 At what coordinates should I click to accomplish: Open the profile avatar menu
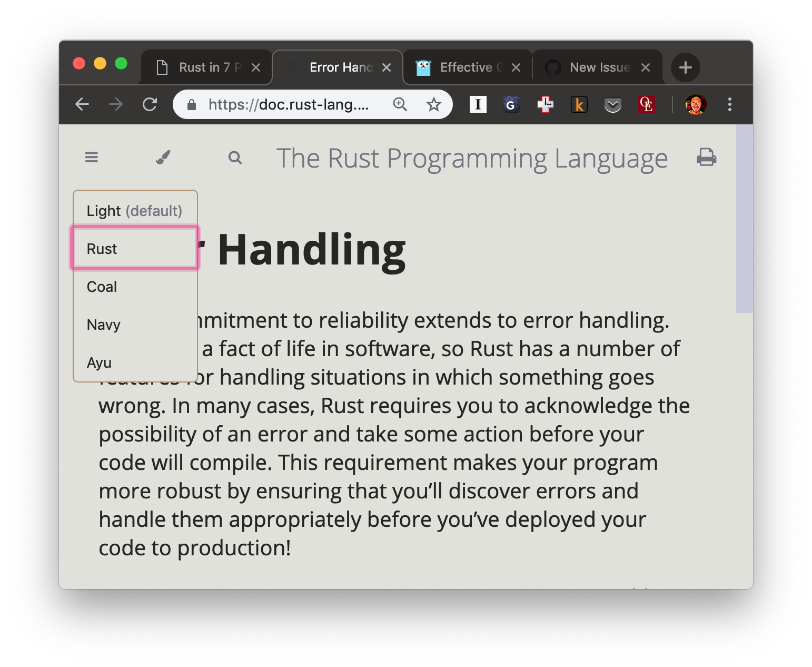(x=696, y=104)
